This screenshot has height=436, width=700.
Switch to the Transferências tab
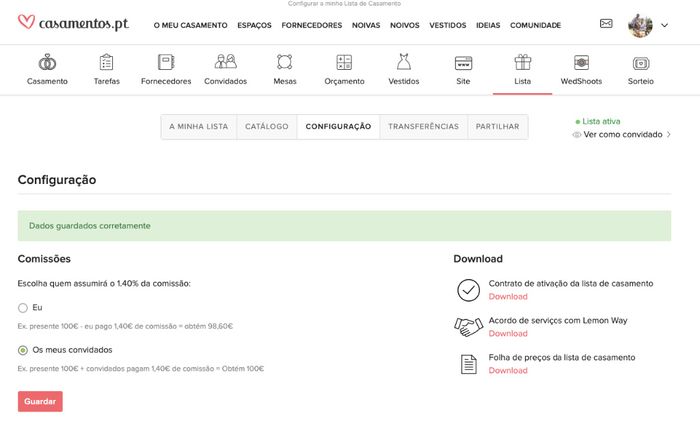(x=423, y=127)
